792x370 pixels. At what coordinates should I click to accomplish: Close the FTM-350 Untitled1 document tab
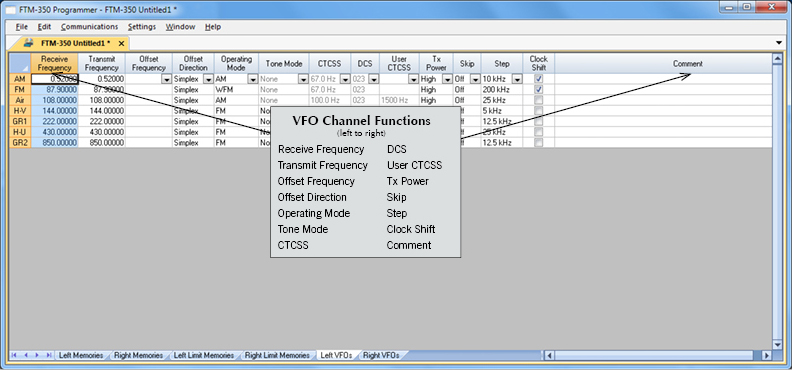121,43
